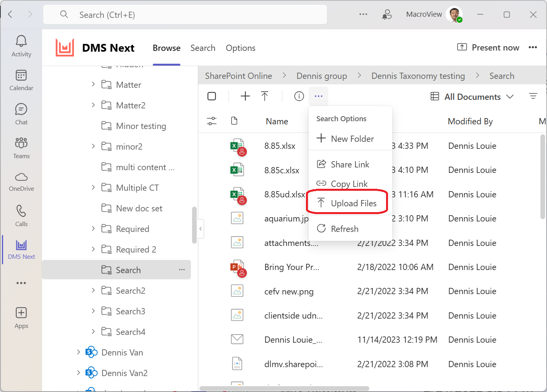Open the Activity bell icon
Viewport: 547px width, 392px height.
tap(21, 41)
